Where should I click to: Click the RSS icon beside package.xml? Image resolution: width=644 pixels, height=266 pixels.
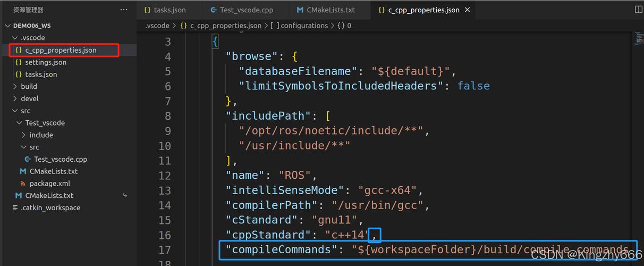23,184
